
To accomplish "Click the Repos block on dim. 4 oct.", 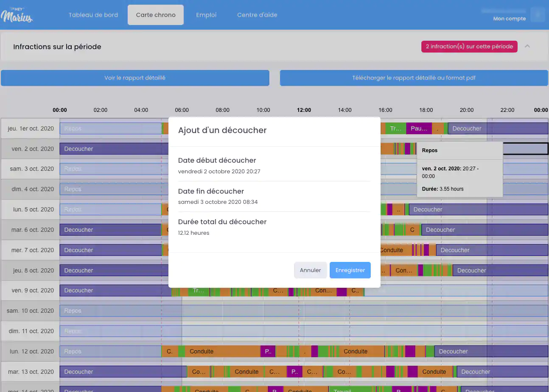I will [114, 189].
